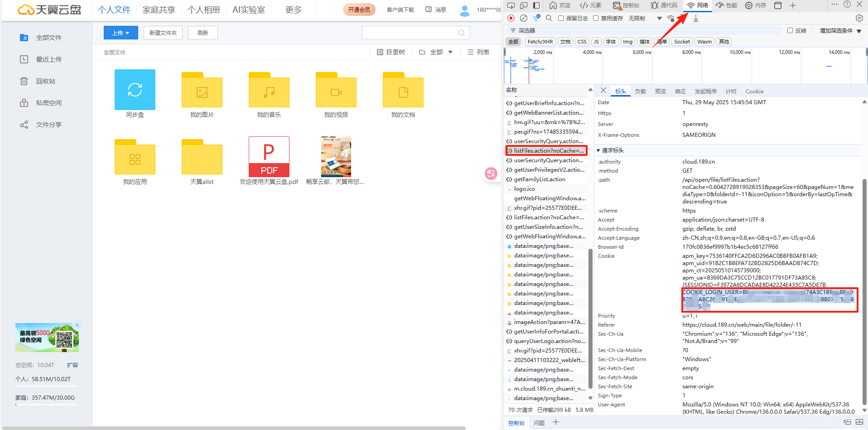Open the 控制台 console DevTools tab

(x=626, y=5)
